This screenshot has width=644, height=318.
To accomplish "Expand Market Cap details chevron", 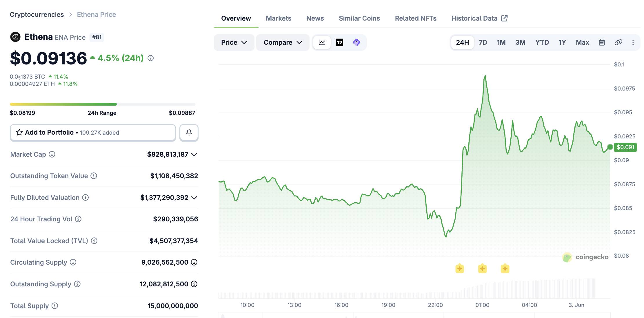I will (194, 155).
